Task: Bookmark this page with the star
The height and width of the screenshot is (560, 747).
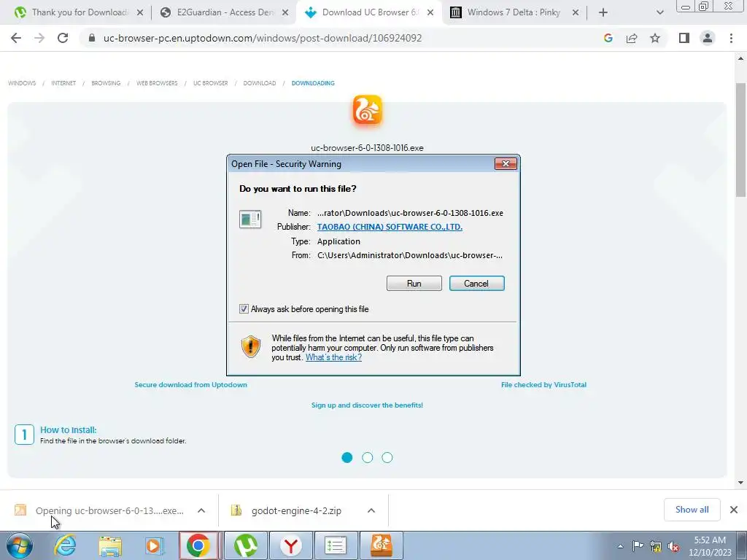Action: pos(655,38)
